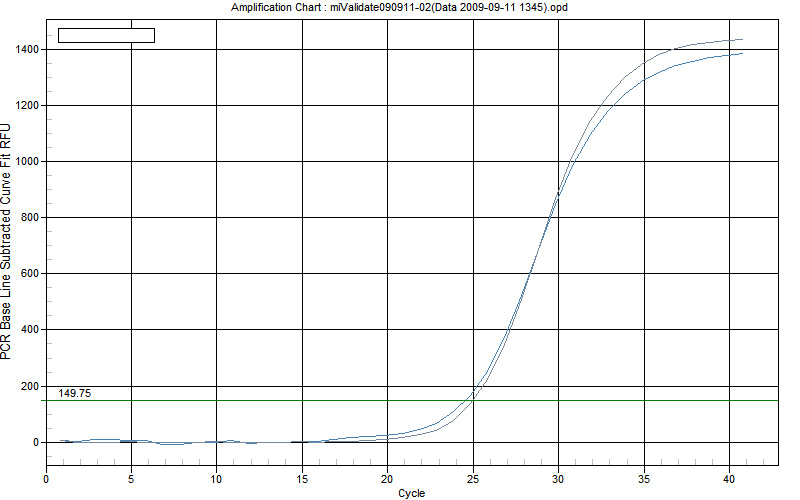800x500 pixels.
Task: Click the green threshold line
Action: coord(412,401)
